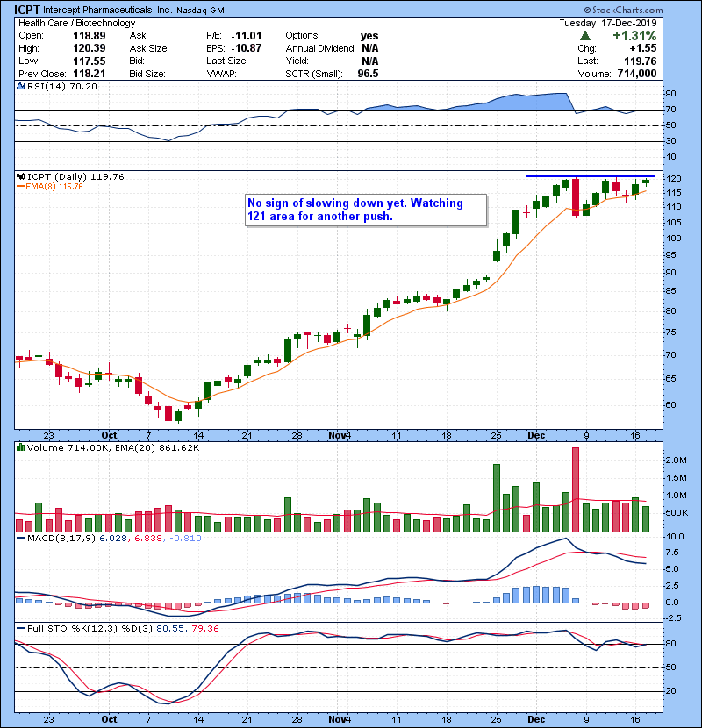Click the orange EMA(8) 115.76 legend

(x=50, y=186)
